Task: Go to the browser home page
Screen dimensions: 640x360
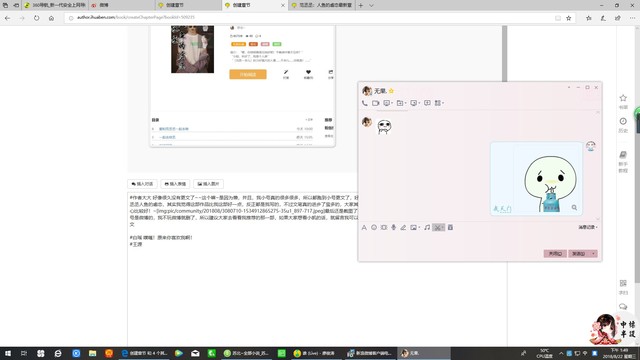Action: tap(51, 18)
